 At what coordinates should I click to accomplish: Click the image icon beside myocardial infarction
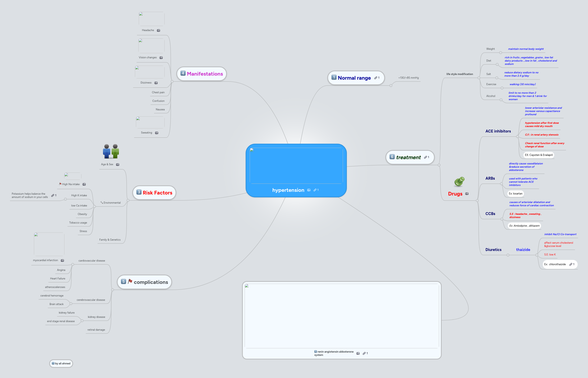pos(63,260)
